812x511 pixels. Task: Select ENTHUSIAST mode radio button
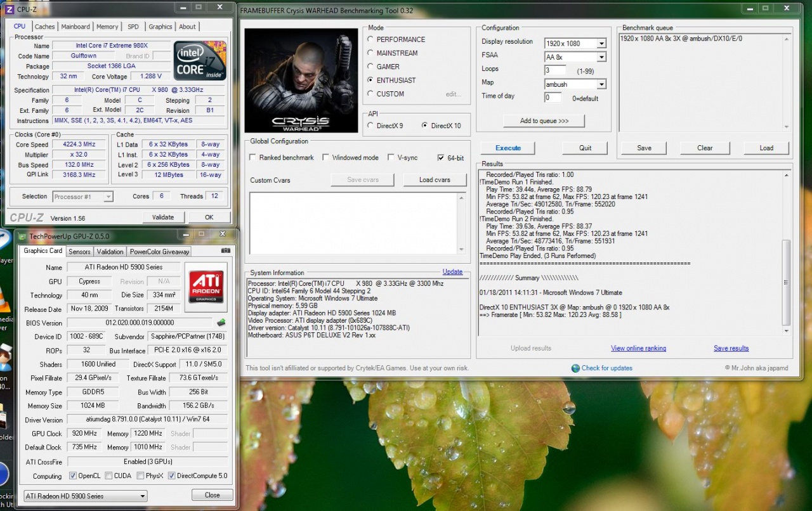(370, 81)
